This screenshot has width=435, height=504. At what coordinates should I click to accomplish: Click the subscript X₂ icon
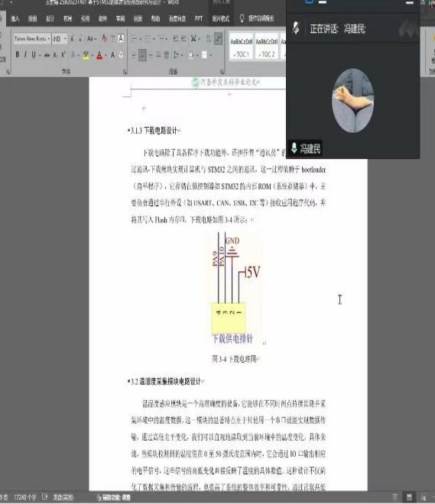(55, 55)
